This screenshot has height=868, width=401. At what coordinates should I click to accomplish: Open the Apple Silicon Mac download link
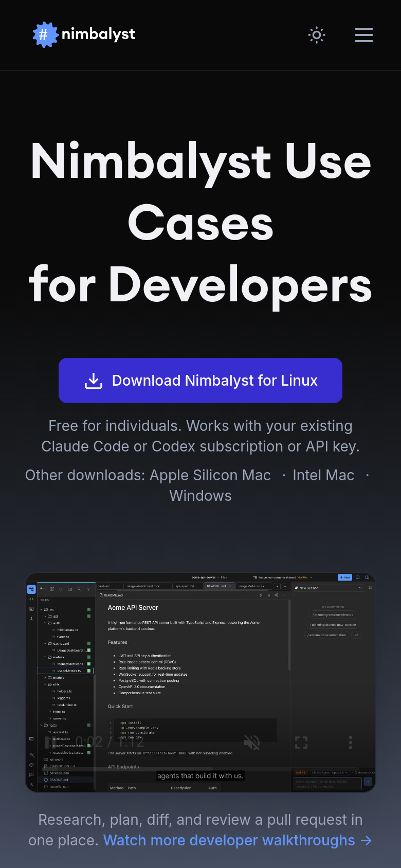coord(210,475)
